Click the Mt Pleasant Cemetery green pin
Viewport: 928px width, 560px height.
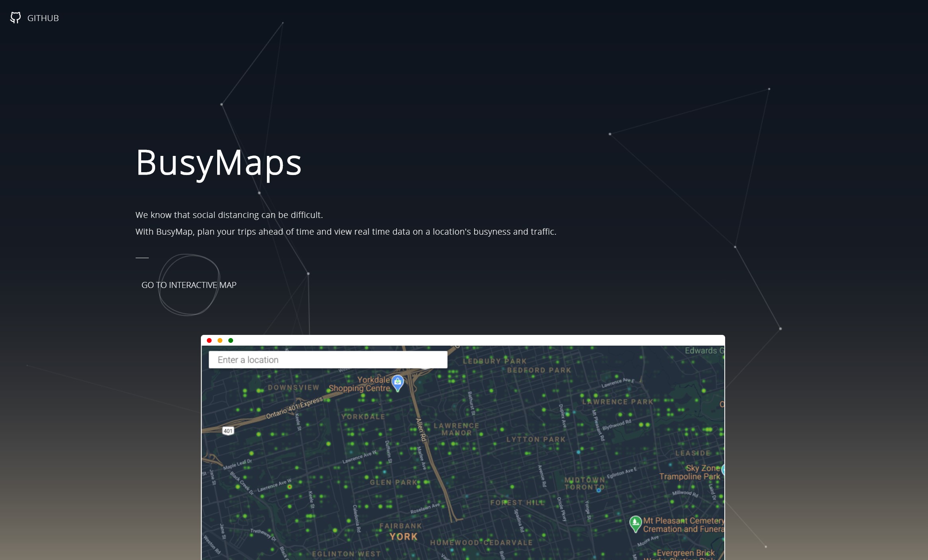point(635,523)
